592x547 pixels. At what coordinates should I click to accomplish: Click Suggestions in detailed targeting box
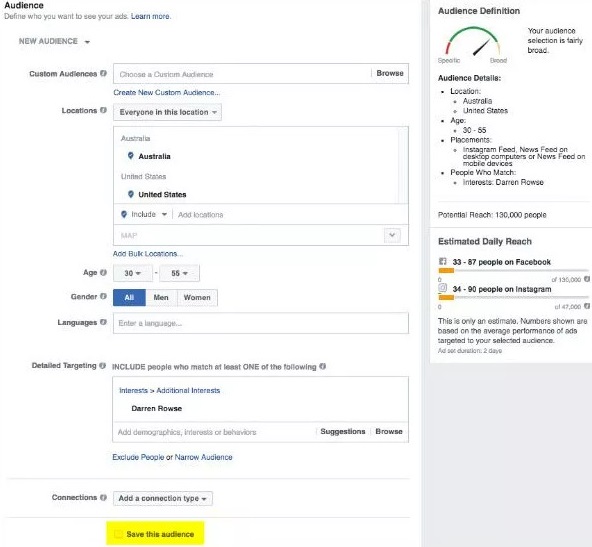click(342, 431)
